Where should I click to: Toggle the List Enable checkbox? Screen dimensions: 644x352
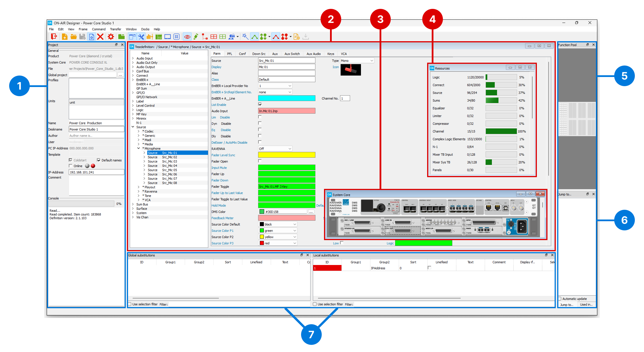260,104
